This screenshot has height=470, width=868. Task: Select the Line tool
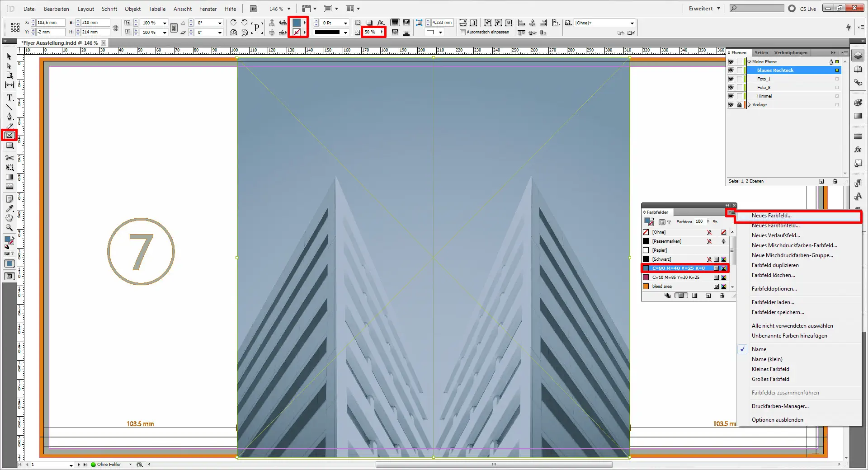point(9,107)
